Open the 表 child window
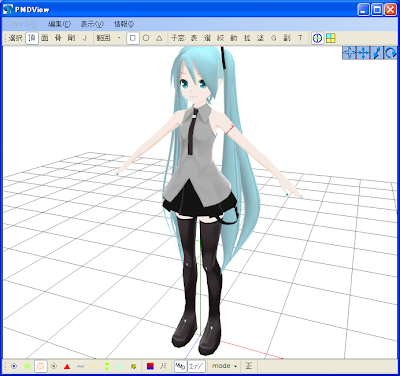 pyautogui.click(x=194, y=38)
